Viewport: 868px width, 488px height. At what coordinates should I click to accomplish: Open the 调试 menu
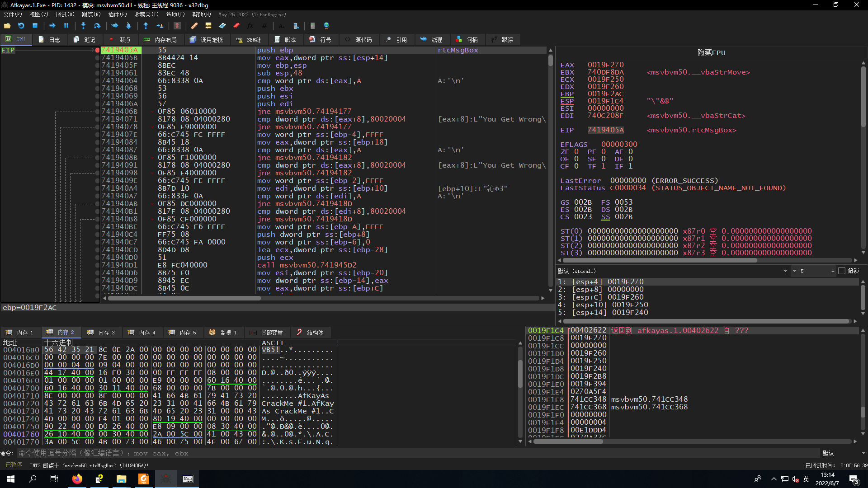coord(65,14)
